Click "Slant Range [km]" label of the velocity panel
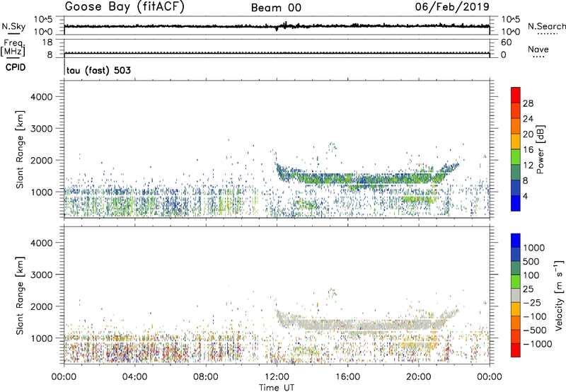This screenshot has height=392, width=566. pyautogui.click(x=20, y=296)
